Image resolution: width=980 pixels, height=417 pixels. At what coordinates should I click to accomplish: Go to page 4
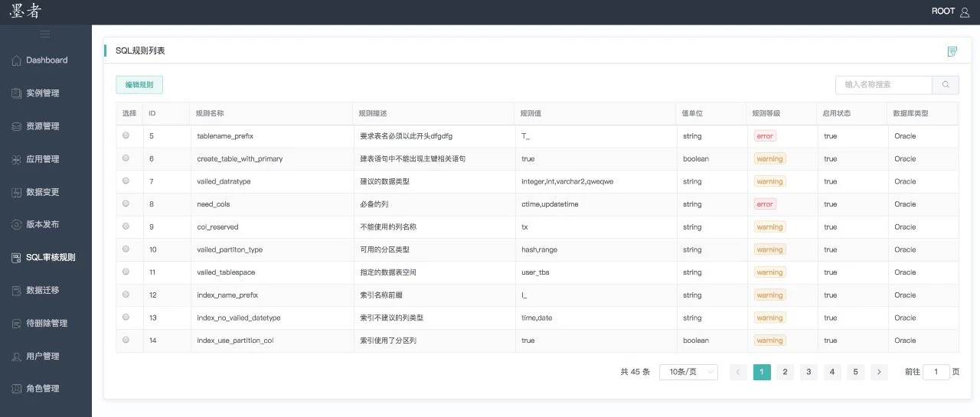[x=832, y=372]
